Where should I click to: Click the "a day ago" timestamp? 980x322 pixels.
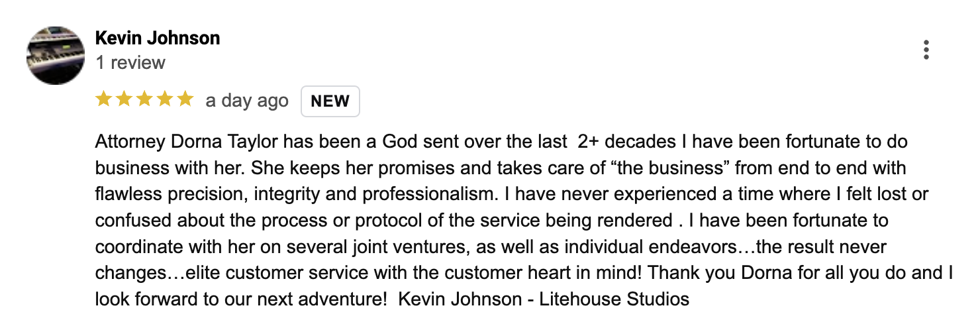[x=247, y=101]
